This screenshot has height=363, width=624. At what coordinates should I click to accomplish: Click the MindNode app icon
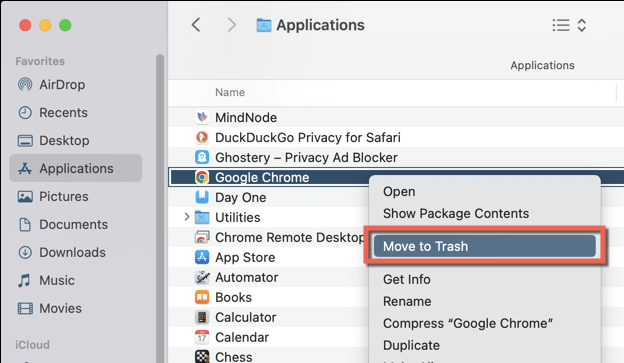click(202, 117)
